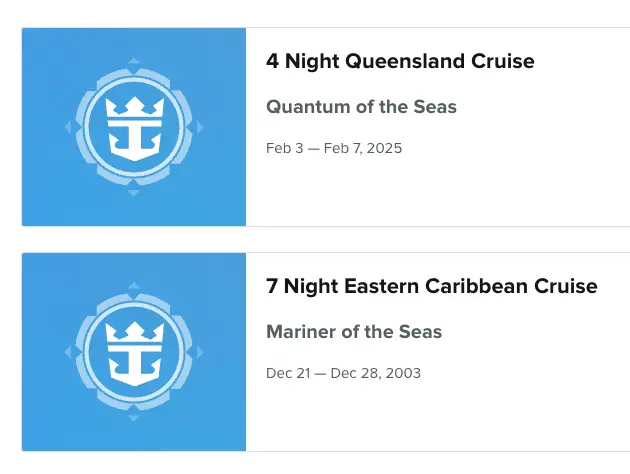Image resolution: width=630 pixels, height=474 pixels.
Task: Click the crown-anchor logo on the Eastern Caribbean card
Action: [x=134, y=352]
